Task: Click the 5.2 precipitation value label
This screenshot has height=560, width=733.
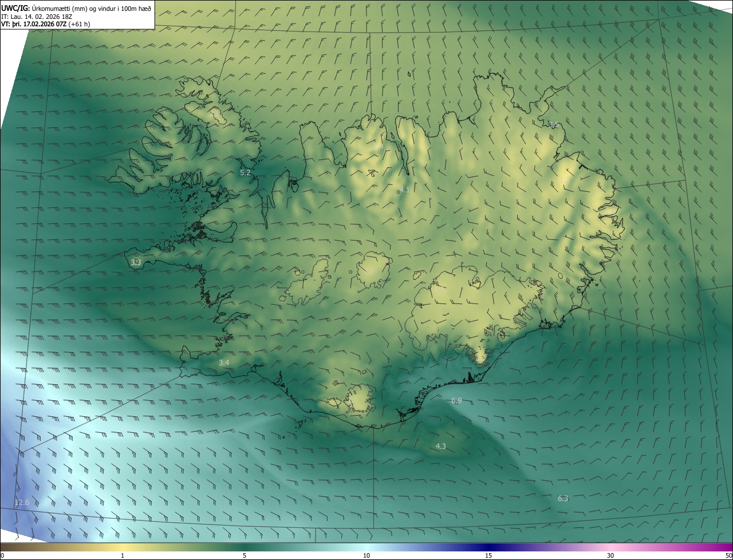Action: pos(245,172)
